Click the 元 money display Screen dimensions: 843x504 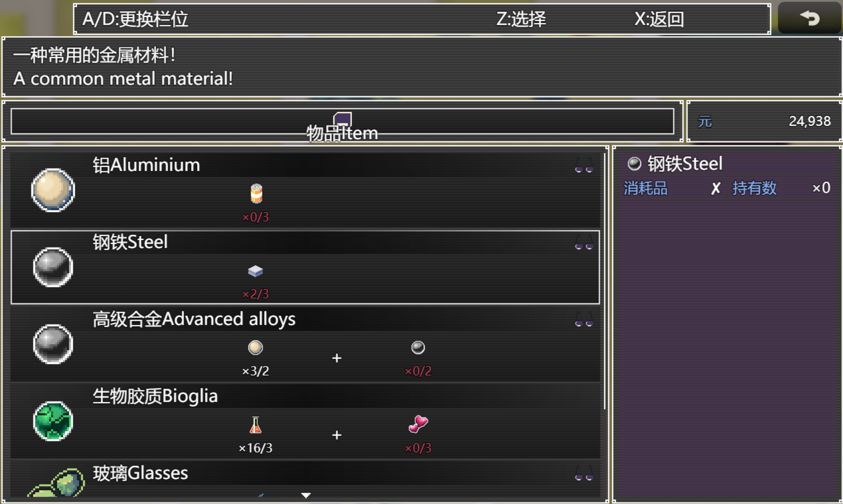(x=764, y=121)
